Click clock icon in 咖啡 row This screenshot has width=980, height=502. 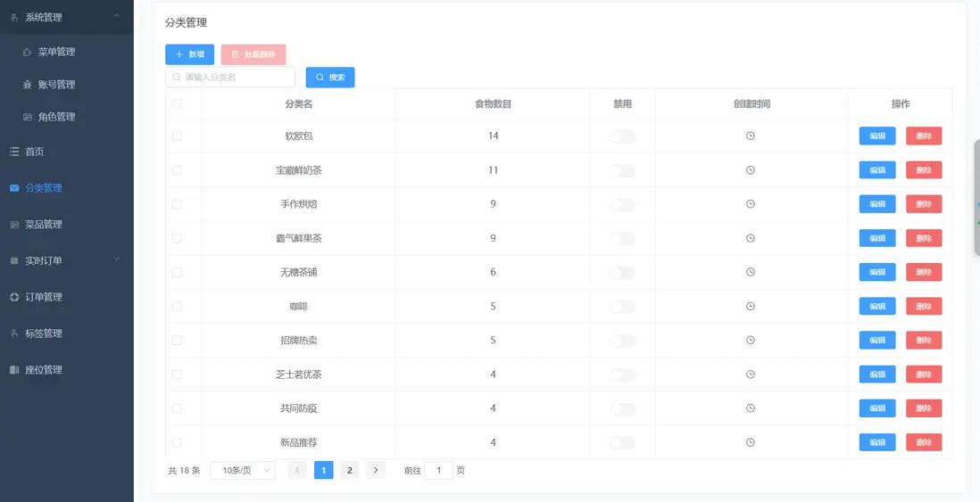pyautogui.click(x=751, y=306)
